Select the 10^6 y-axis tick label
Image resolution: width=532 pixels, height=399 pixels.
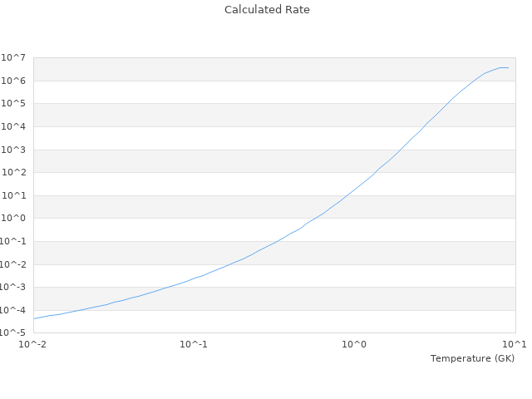[x=16, y=81]
